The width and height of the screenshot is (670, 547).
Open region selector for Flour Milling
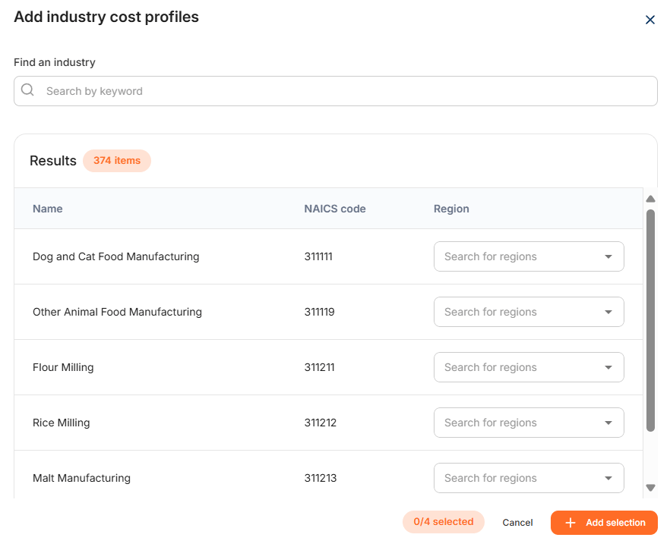coord(528,367)
